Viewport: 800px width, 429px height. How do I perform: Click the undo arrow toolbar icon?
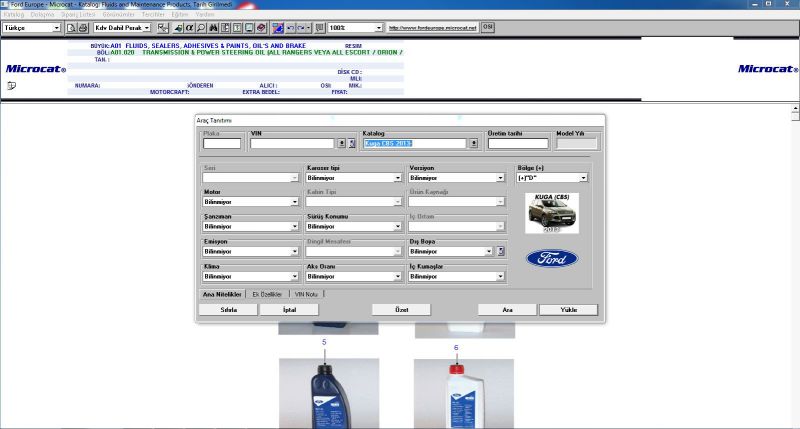290,28
